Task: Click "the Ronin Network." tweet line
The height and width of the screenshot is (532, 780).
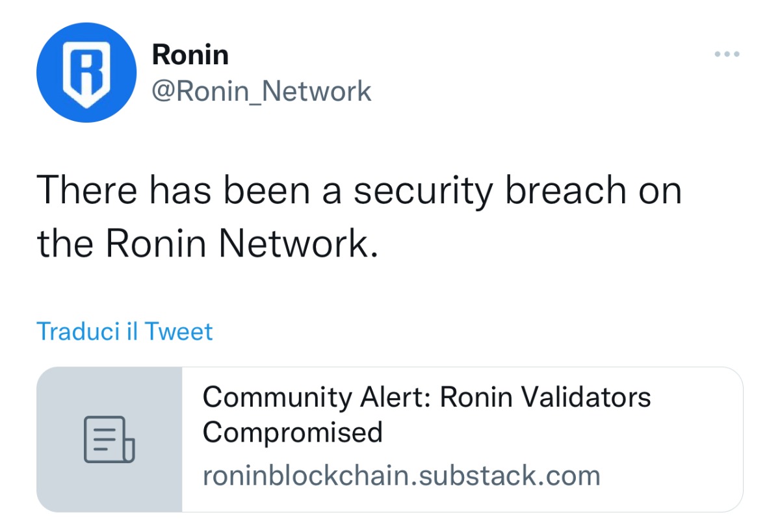Action: click(207, 242)
